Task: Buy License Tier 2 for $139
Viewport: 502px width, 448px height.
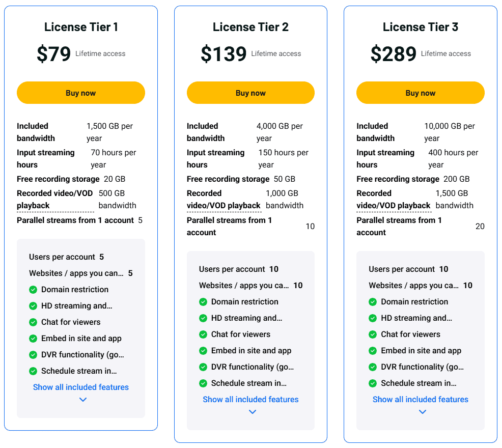Action: click(250, 93)
